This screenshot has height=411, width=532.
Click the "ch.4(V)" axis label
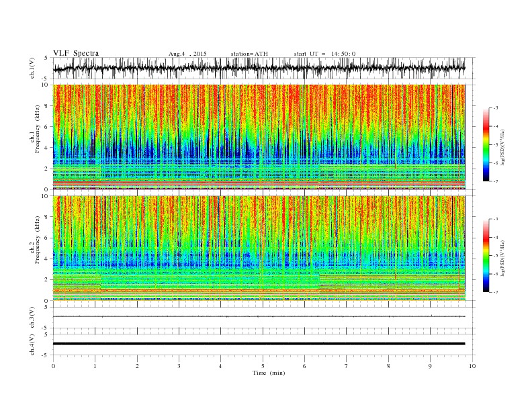tap(32, 345)
